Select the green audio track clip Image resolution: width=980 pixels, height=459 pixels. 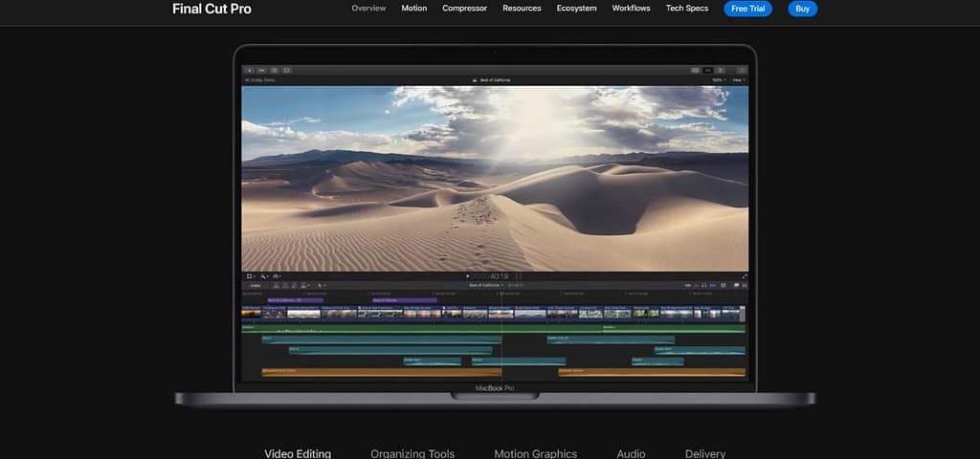(421, 328)
